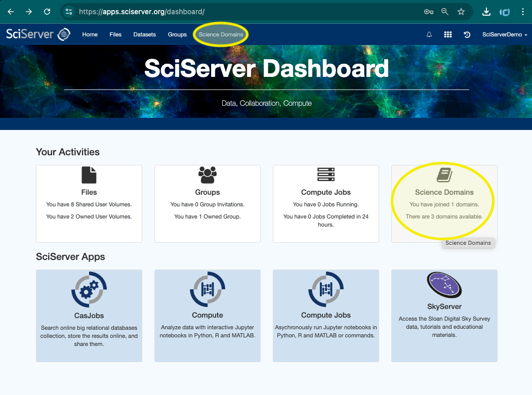Screen dimensions: 532x395
Task: Open the browser three-dot menu
Action: click(522, 12)
